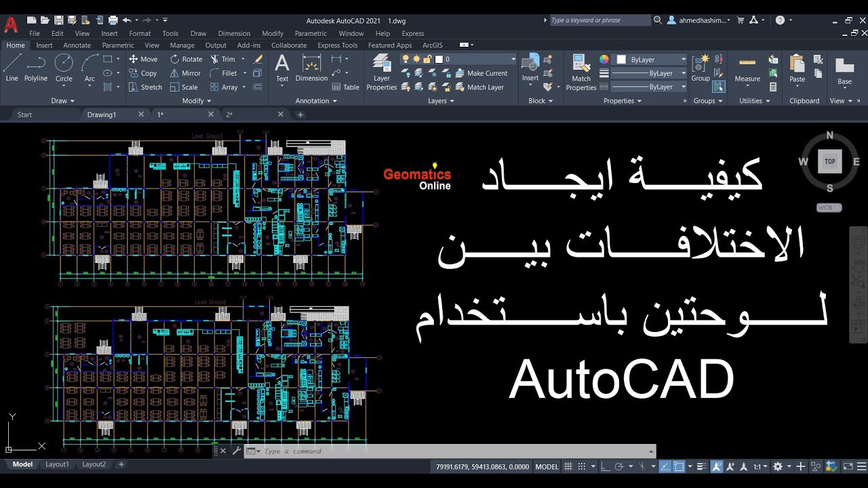The height and width of the screenshot is (488, 868).
Task: Open Layer Properties manager
Action: [x=382, y=73]
